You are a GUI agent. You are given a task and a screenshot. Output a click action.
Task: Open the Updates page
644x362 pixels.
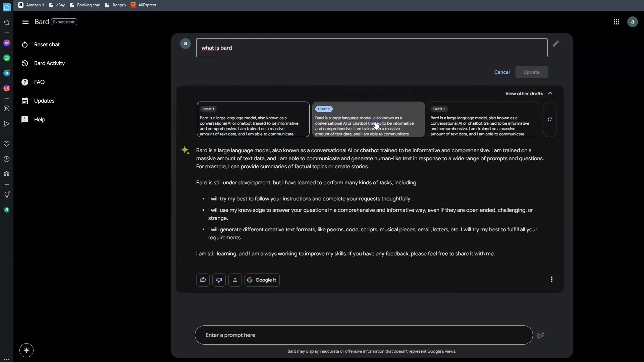pos(38,101)
